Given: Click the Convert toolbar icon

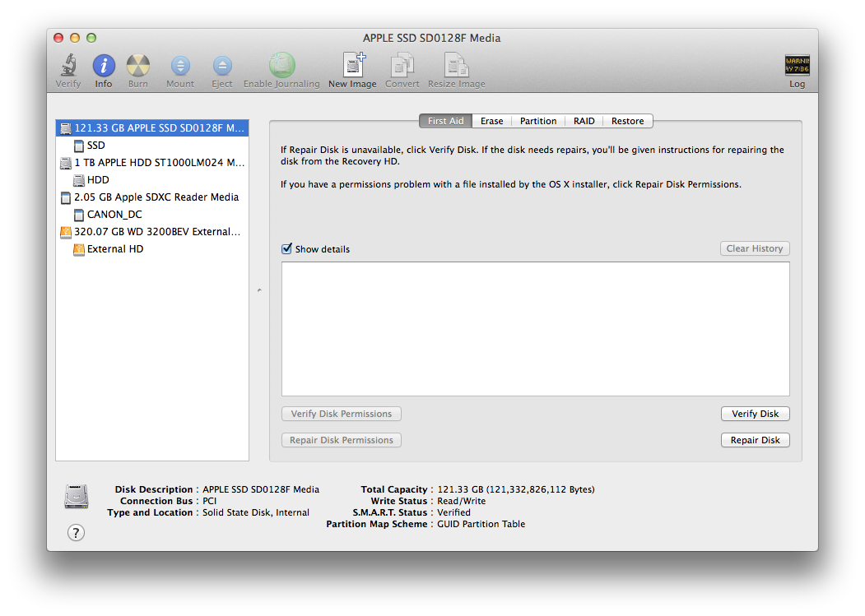Looking at the screenshot, I should 402,65.
